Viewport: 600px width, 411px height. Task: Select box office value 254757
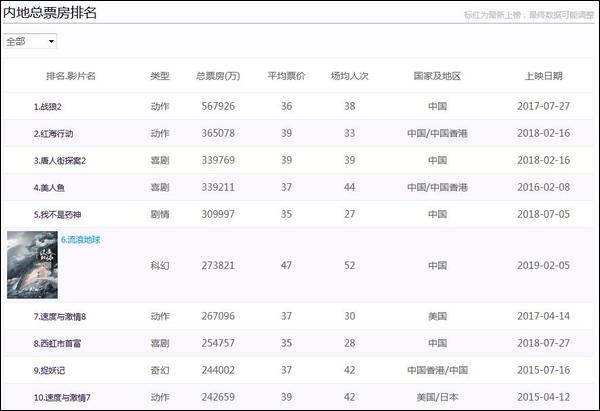click(x=218, y=343)
